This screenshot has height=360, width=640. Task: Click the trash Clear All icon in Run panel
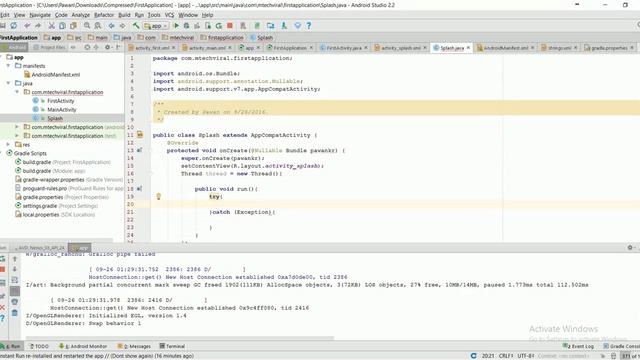coord(15,313)
